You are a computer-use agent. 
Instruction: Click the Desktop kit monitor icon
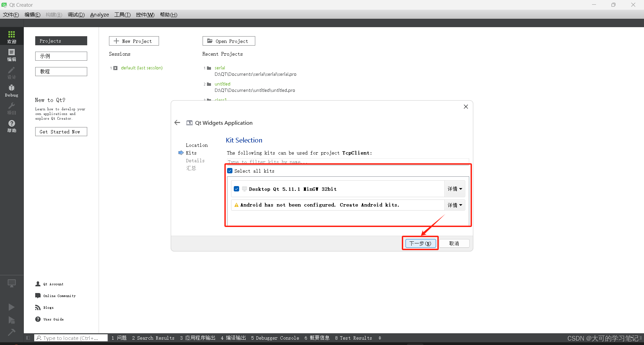point(244,189)
